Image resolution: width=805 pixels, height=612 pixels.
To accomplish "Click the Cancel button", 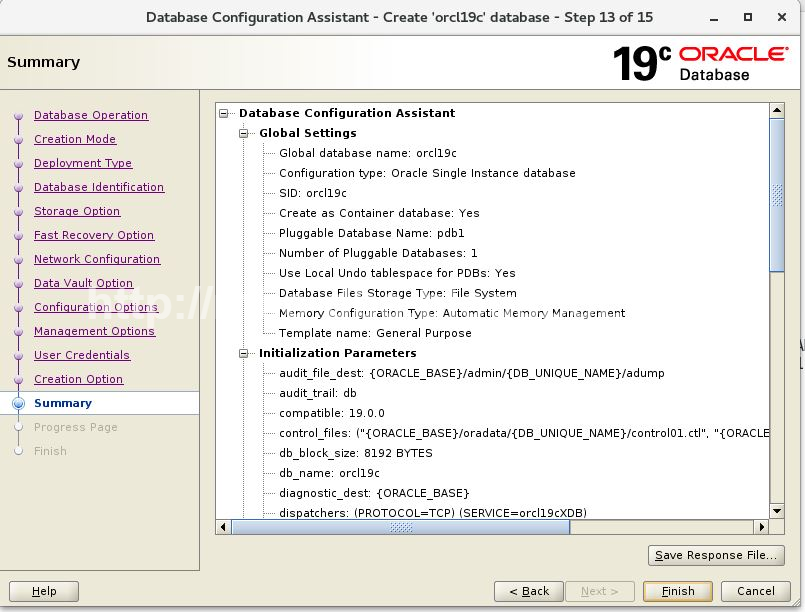I will click(x=756, y=591).
